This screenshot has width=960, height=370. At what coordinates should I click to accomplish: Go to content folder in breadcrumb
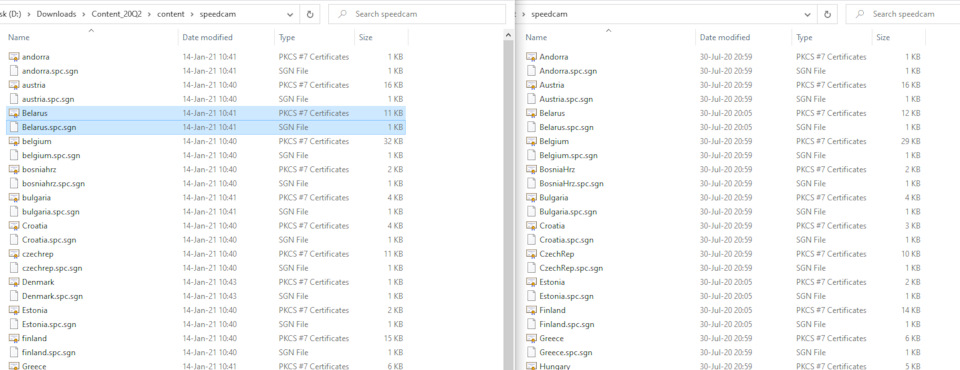click(x=170, y=14)
